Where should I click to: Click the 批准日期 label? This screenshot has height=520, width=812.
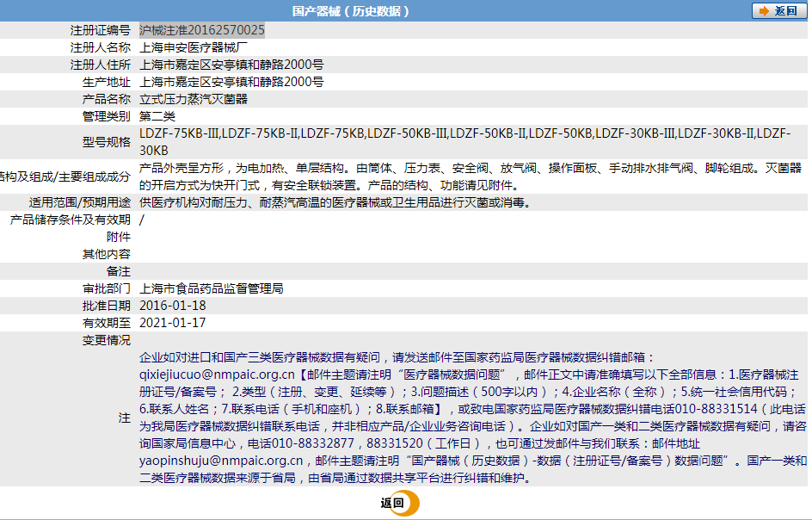pyautogui.click(x=107, y=306)
